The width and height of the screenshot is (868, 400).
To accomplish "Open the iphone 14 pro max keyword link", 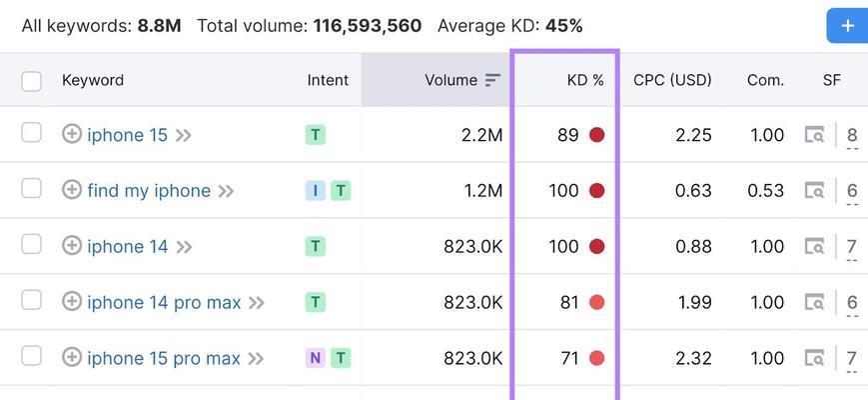I will [x=164, y=302].
